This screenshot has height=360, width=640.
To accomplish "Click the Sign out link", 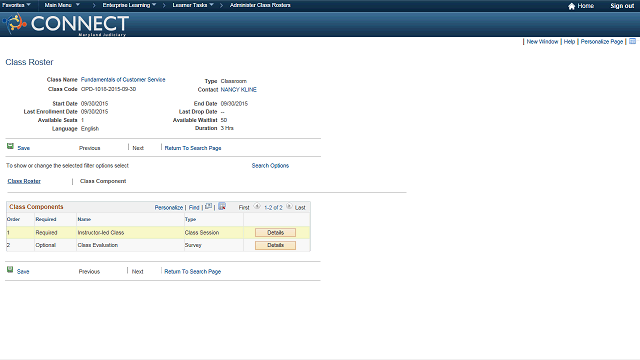I will [x=622, y=6].
